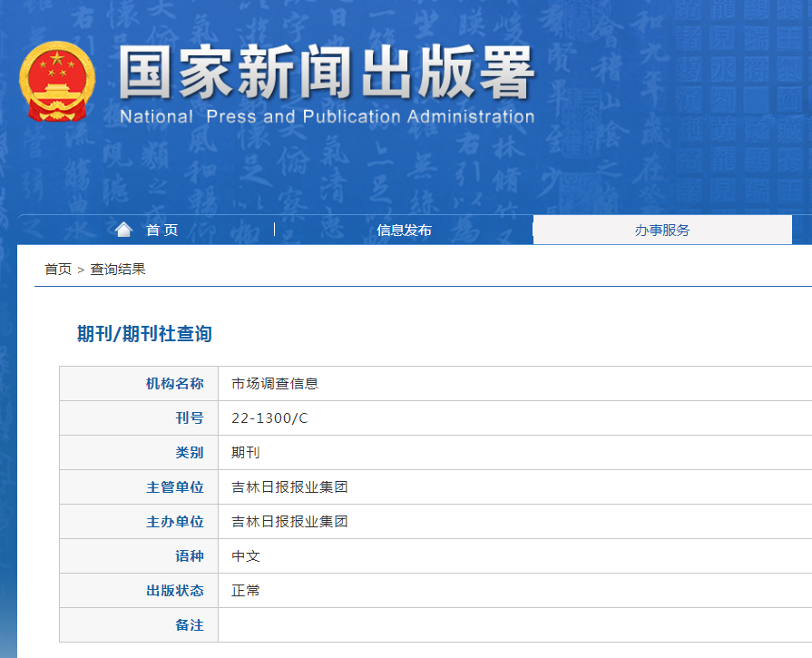The width and height of the screenshot is (812, 658).
Task: Select the 刊号 label cell
Action: point(139,418)
